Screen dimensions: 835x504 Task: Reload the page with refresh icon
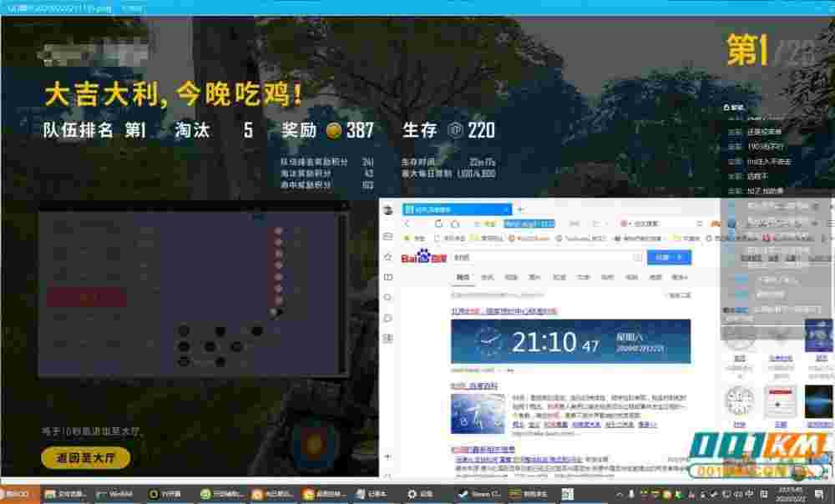[x=439, y=224]
